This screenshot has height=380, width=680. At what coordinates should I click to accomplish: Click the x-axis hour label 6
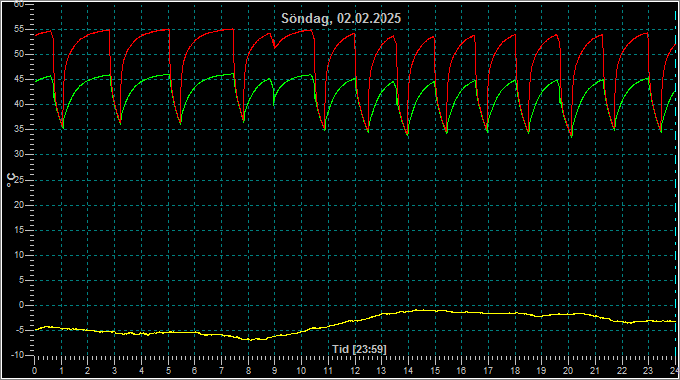(x=194, y=371)
